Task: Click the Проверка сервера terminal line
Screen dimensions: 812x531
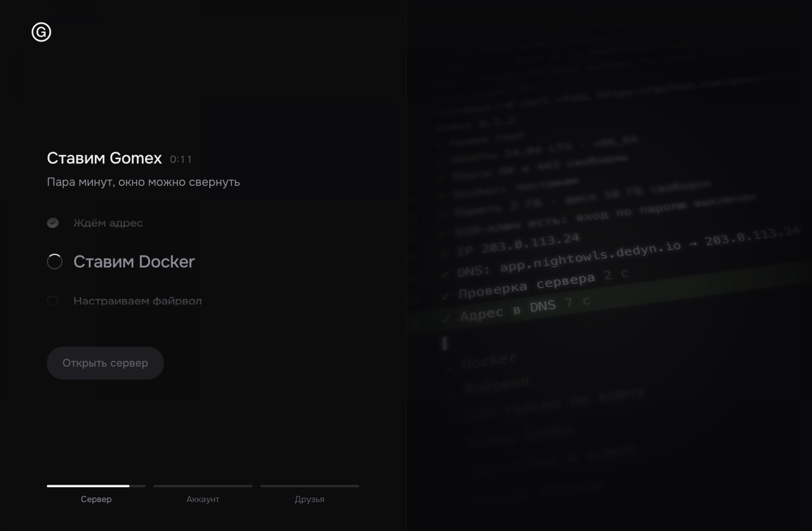Action: point(536,284)
